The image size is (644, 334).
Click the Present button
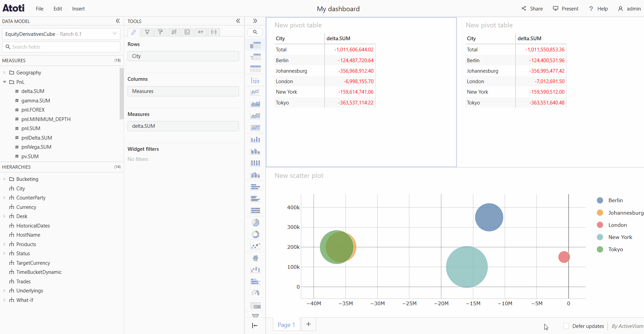tap(566, 9)
